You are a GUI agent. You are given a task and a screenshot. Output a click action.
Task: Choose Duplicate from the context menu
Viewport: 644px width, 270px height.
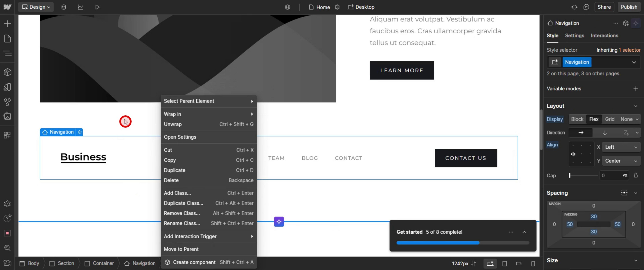[x=175, y=170]
